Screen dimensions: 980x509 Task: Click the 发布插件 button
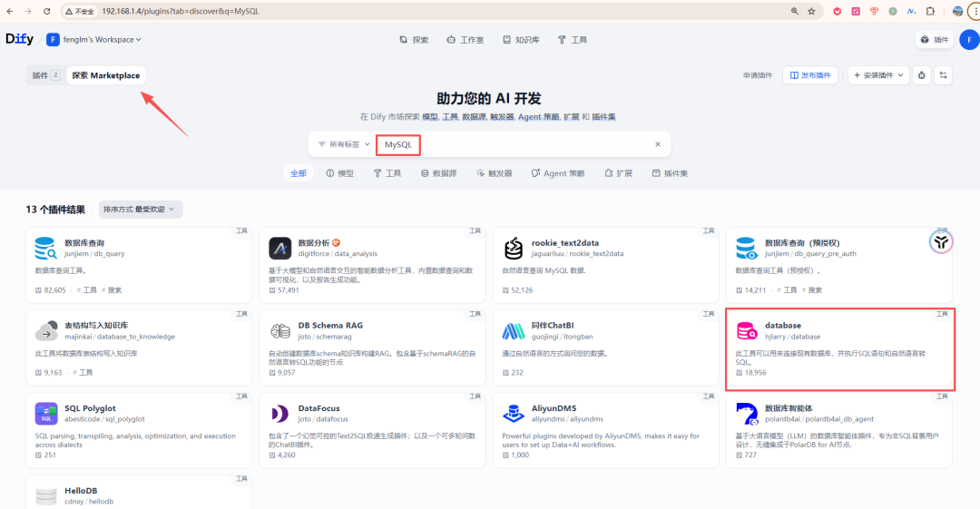[810, 75]
